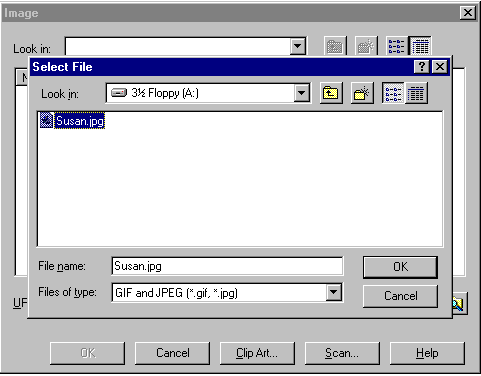
Task: Switch Select File dialog to Details view
Action: tap(416, 93)
